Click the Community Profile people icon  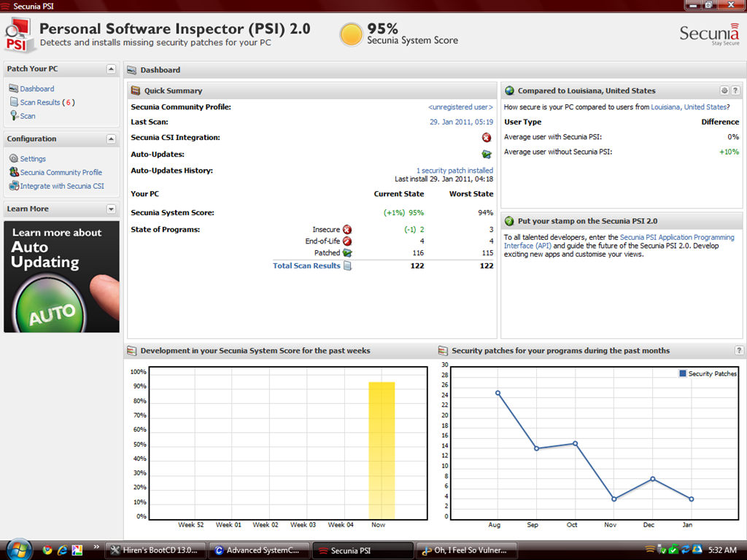tap(14, 172)
